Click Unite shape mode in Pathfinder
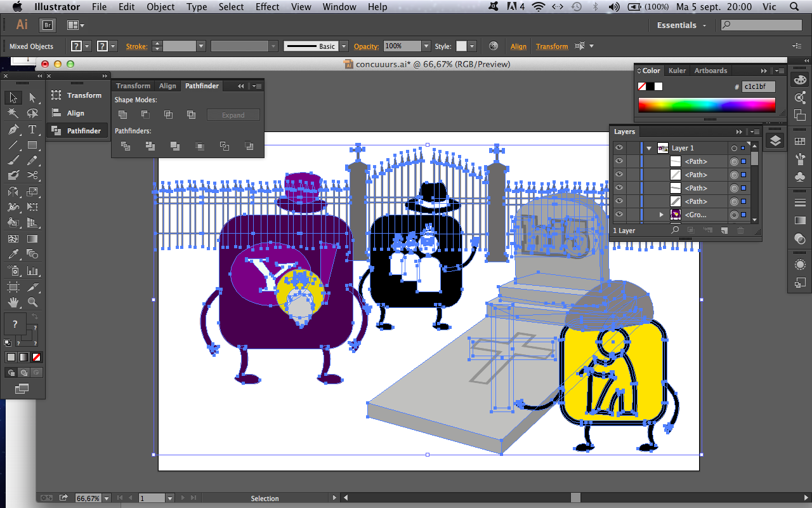 pos(123,115)
